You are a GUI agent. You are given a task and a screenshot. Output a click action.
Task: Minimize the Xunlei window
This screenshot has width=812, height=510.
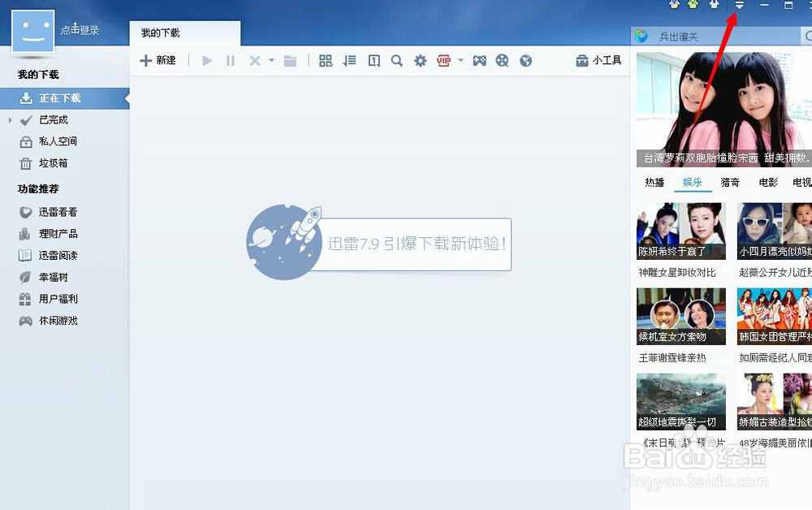(764, 5)
